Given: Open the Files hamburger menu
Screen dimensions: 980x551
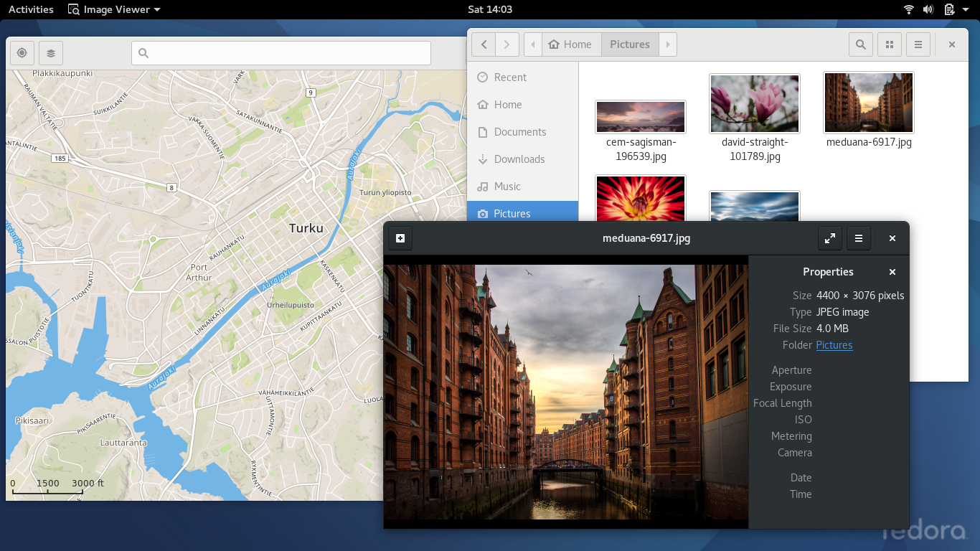Looking at the screenshot, I should click(x=918, y=44).
